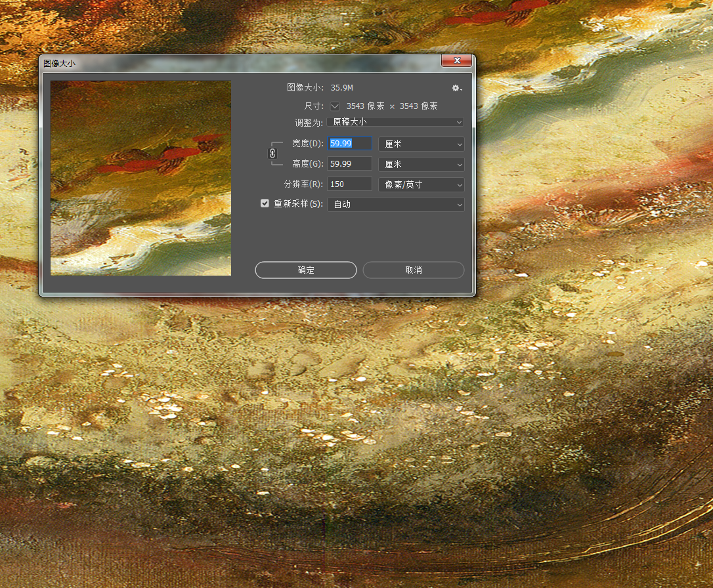The width and height of the screenshot is (713, 588).
Task: Click the 调整为: label
Action: coord(309,123)
